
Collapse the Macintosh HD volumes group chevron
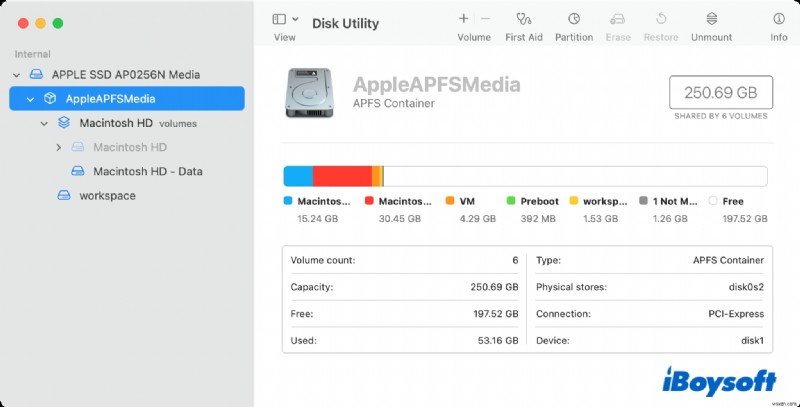[x=44, y=123]
